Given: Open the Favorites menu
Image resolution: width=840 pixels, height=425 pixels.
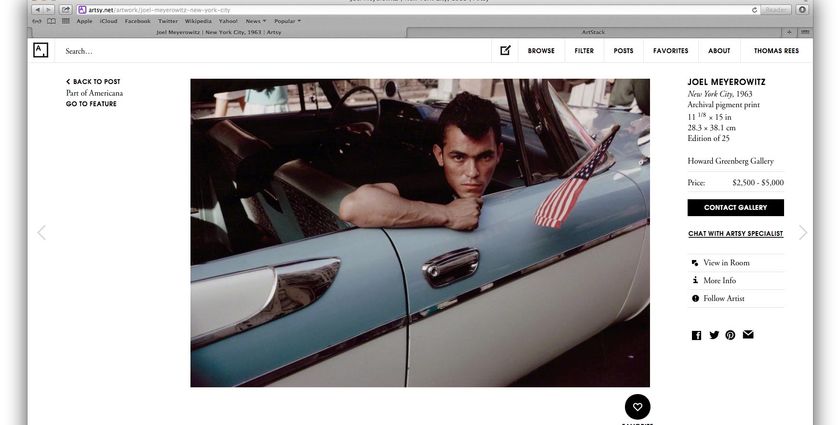Looking at the screenshot, I should pos(671,50).
